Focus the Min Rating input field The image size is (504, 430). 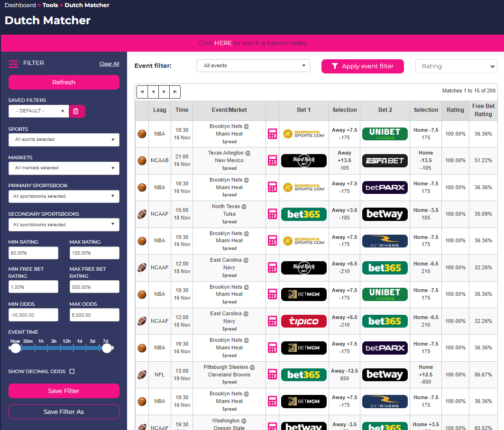pyautogui.click(x=34, y=253)
